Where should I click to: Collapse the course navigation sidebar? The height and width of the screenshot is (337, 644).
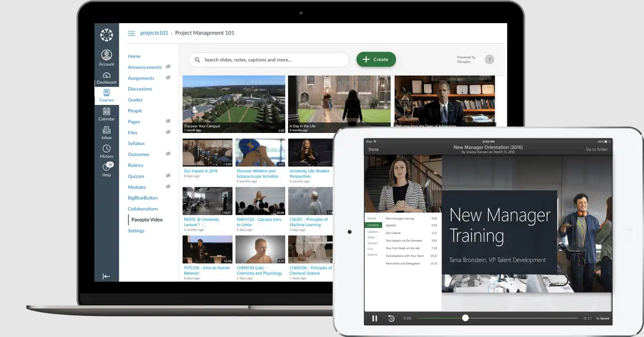[106, 276]
